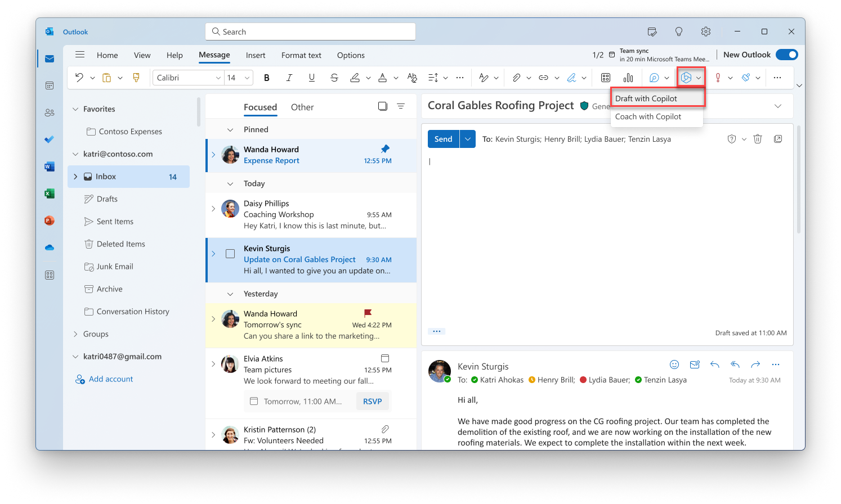Click the Styles pen icon
Image resolution: width=841 pixels, height=504 pixels.
[x=484, y=78]
